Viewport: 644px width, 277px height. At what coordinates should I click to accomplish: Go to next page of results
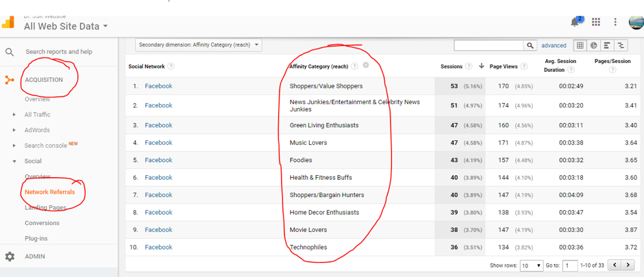tap(627, 265)
